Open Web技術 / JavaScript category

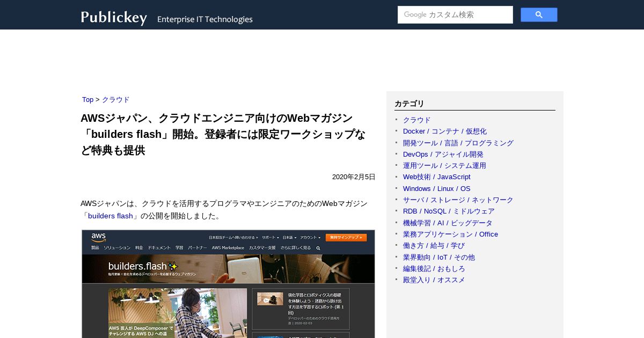437,177
